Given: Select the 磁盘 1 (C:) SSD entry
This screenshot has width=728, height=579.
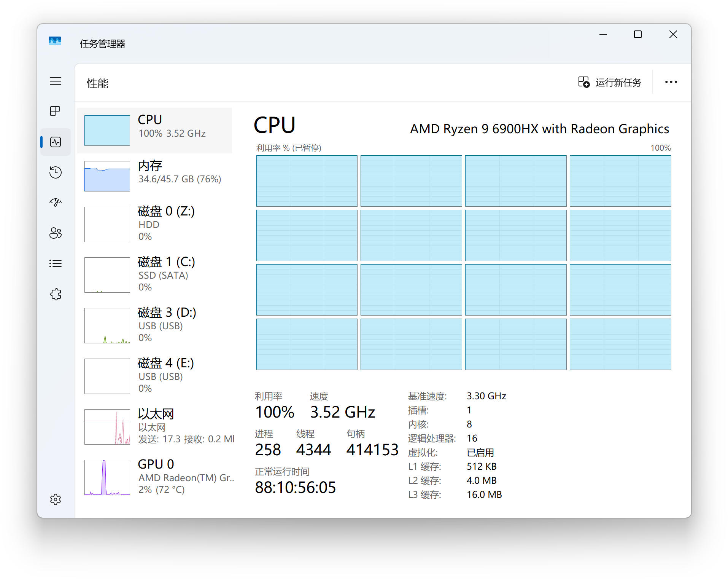Looking at the screenshot, I should (154, 274).
